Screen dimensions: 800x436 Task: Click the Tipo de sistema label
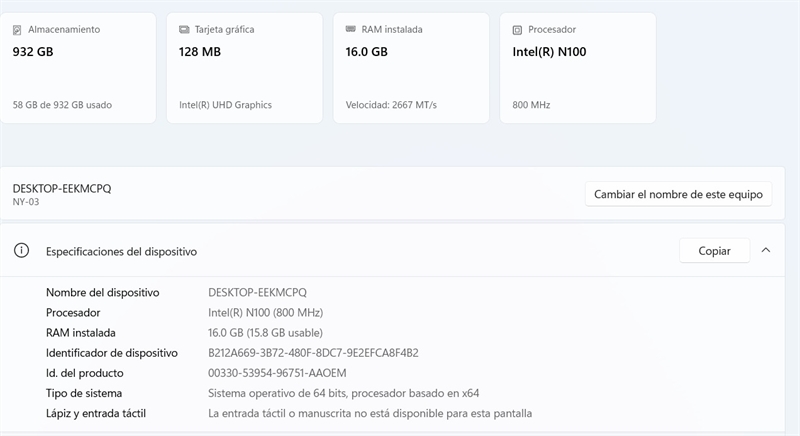[84, 393]
